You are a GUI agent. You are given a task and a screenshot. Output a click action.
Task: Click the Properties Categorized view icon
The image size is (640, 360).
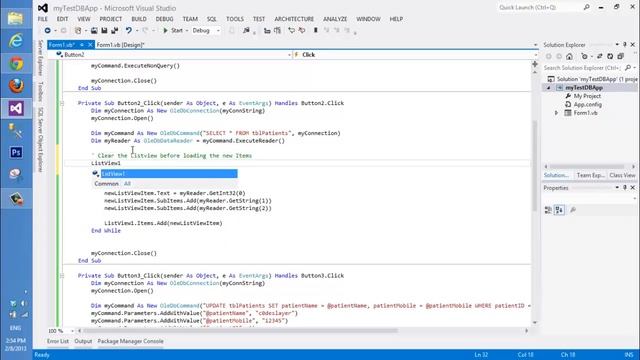pos(548,210)
